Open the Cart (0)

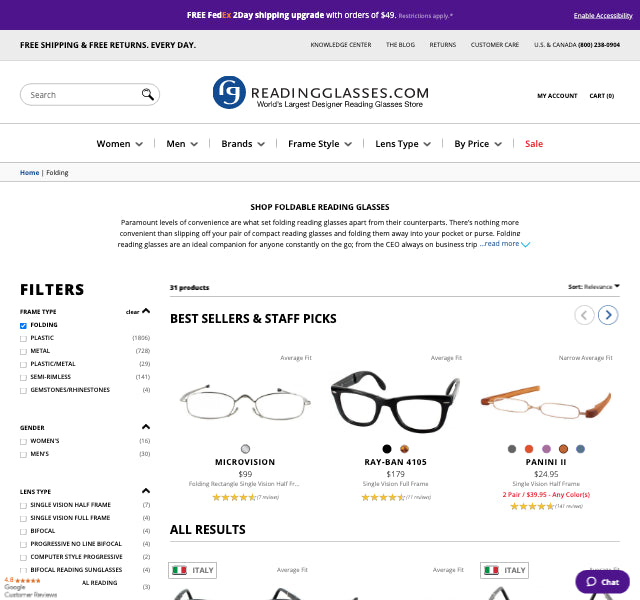tap(602, 96)
